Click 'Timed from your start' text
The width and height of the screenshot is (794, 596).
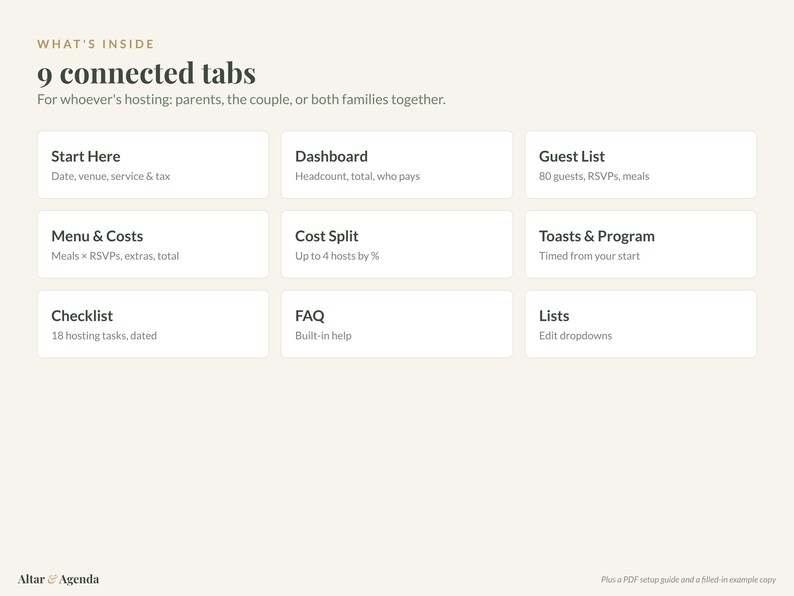point(589,256)
